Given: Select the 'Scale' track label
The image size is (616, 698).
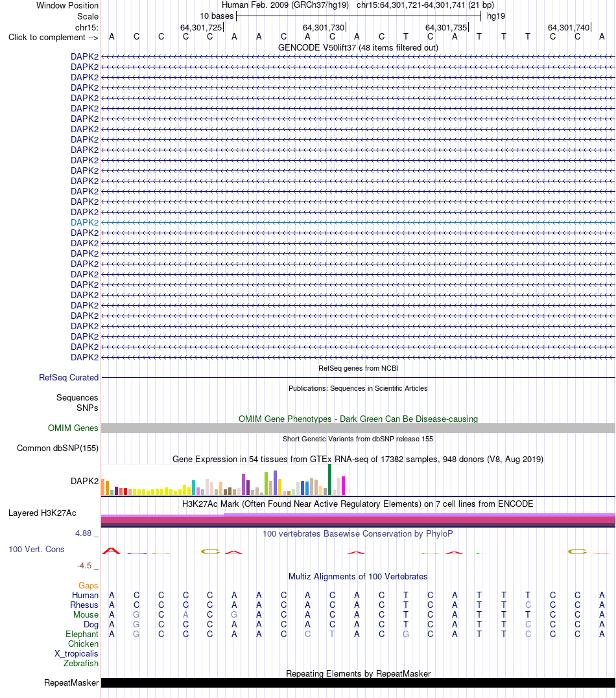Looking at the screenshot, I should coord(88,16).
